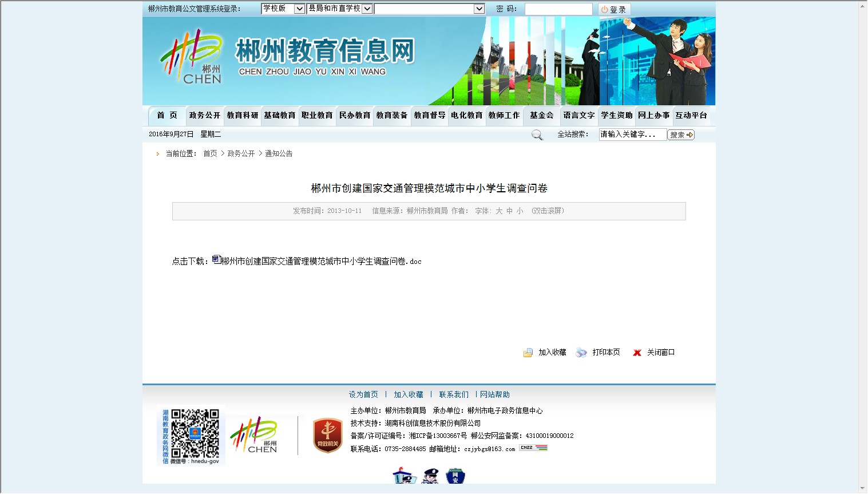Click footer link 联系我们
Viewport: 868px width, 494px height.
[454, 395]
